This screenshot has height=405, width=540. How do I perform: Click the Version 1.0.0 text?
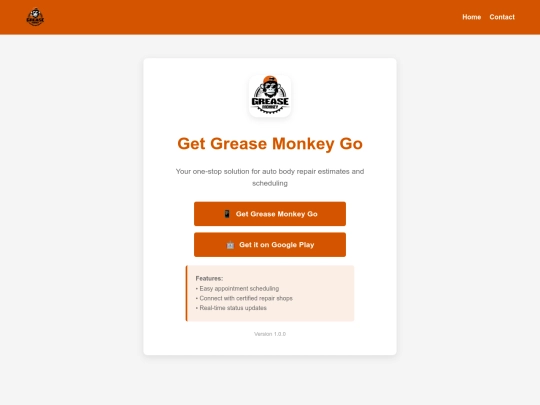(270, 334)
